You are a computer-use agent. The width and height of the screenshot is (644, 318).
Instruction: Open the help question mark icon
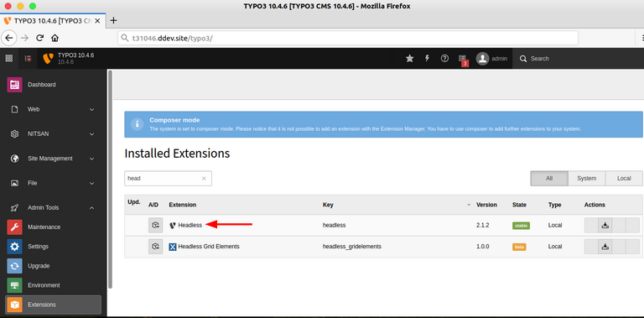tap(444, 59)
